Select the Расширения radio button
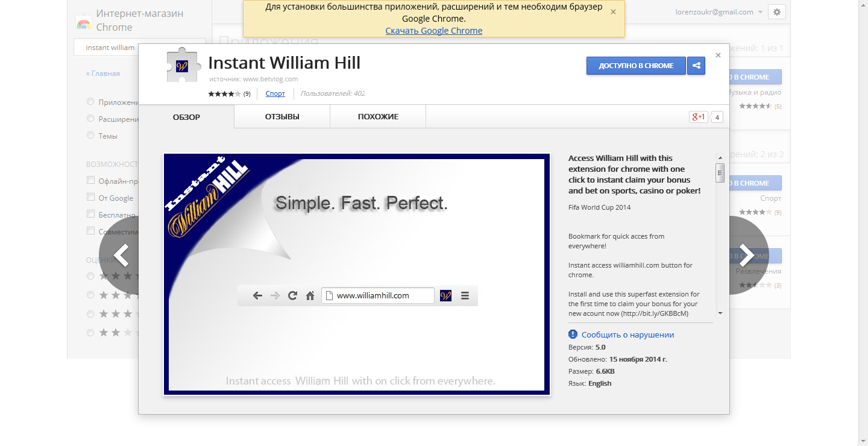The width and height of the screenshot is (868, 446). coord(90,119)
